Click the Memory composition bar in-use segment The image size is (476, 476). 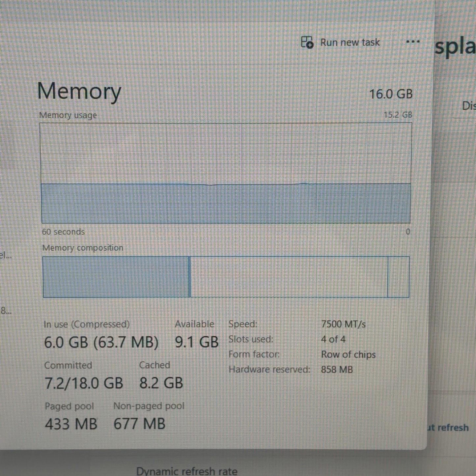pyautogui.click(x=116, y=277)
